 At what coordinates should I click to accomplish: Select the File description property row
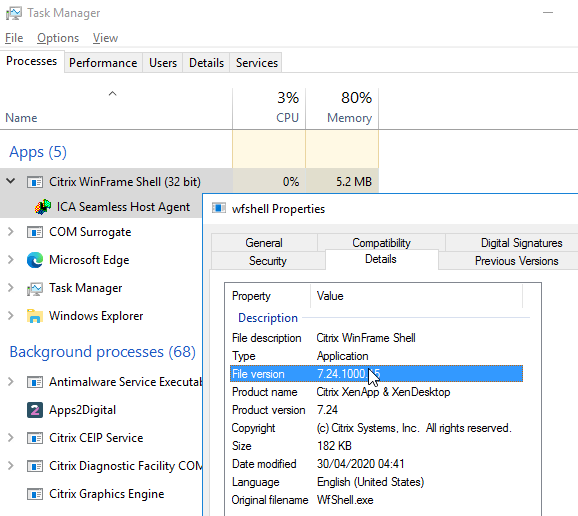[376, 338]
